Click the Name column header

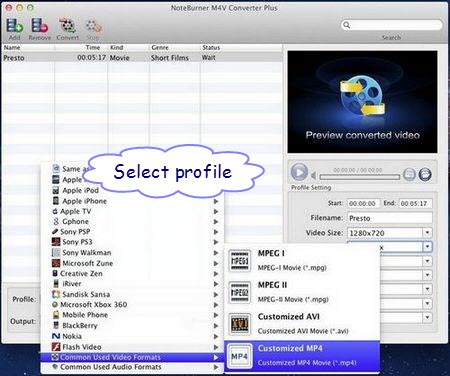[x=28, y=48]
